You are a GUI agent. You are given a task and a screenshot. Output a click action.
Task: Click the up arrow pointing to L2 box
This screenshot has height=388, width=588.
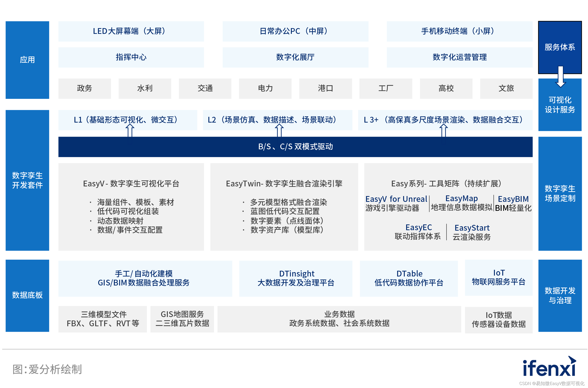[x=279, y=131]
